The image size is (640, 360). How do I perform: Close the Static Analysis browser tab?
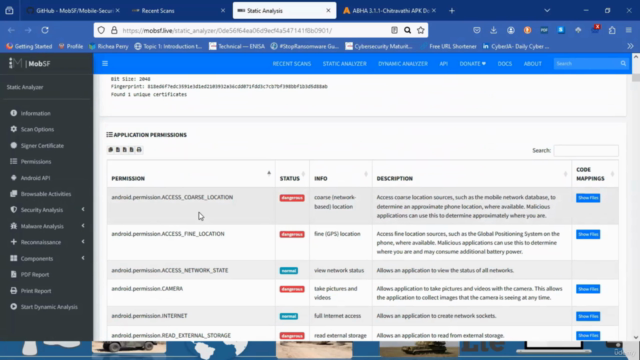[x=328, y=11]
